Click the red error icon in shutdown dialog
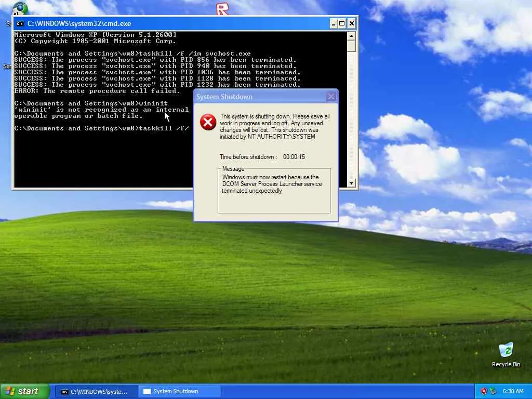Screen dimensions: 532x399 coord(208,122)
